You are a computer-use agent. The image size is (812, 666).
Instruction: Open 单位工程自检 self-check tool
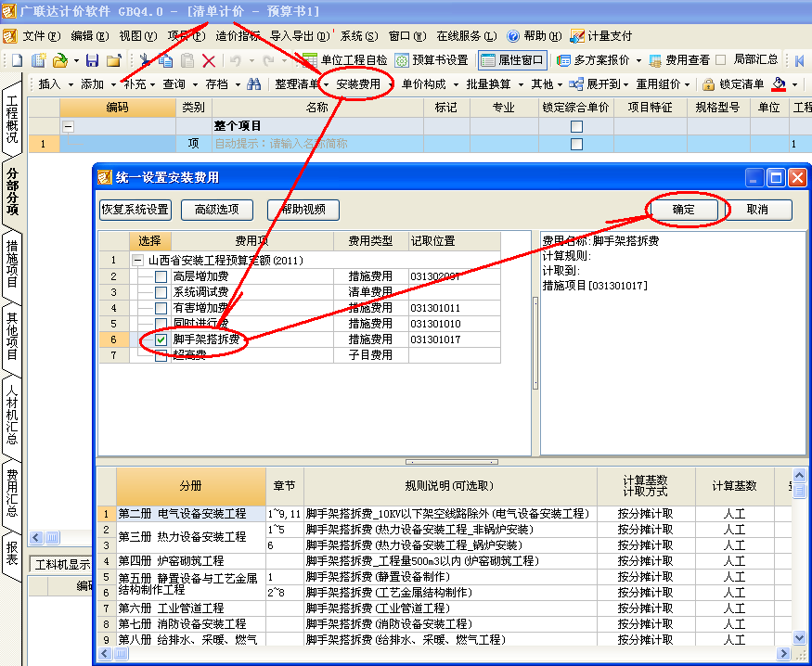345,60
